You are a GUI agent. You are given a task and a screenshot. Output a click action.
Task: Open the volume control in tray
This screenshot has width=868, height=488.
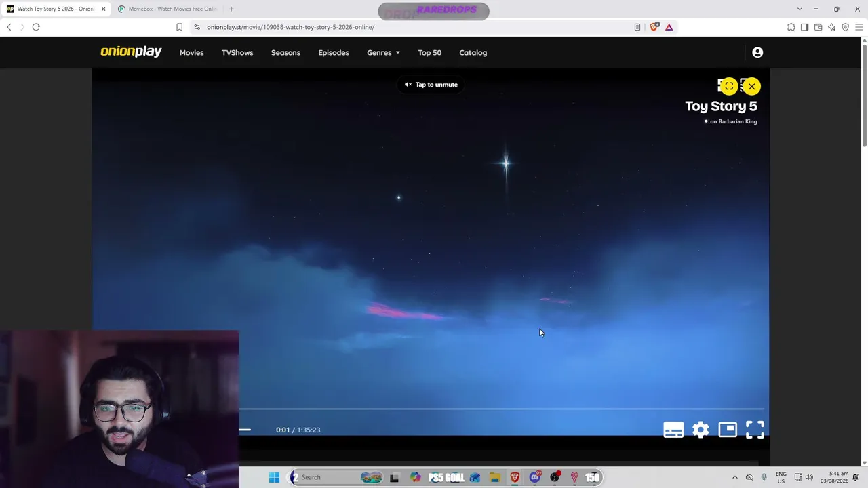pyautogui.click(x=809, y=477)
